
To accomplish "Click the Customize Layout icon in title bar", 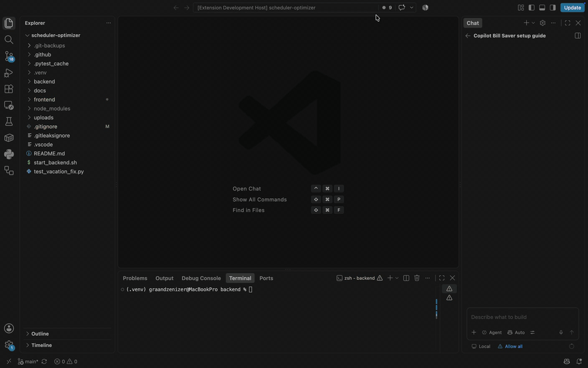I will coord(520,8).
